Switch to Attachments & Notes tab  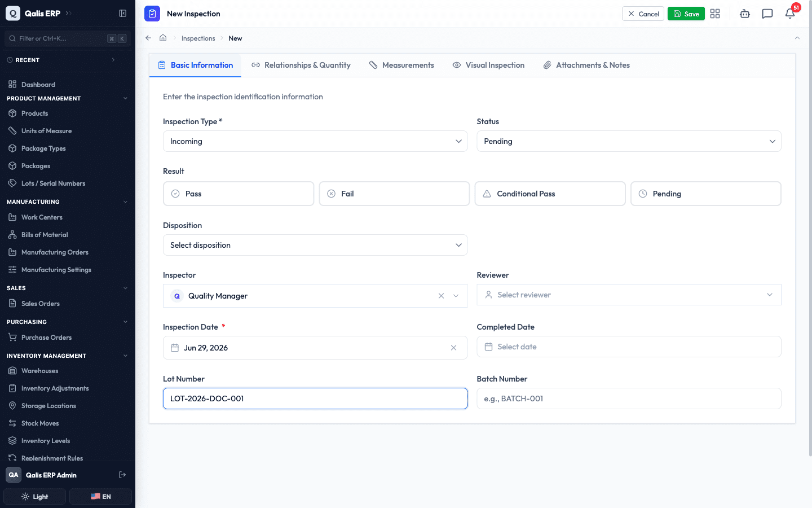click(586, 65)
